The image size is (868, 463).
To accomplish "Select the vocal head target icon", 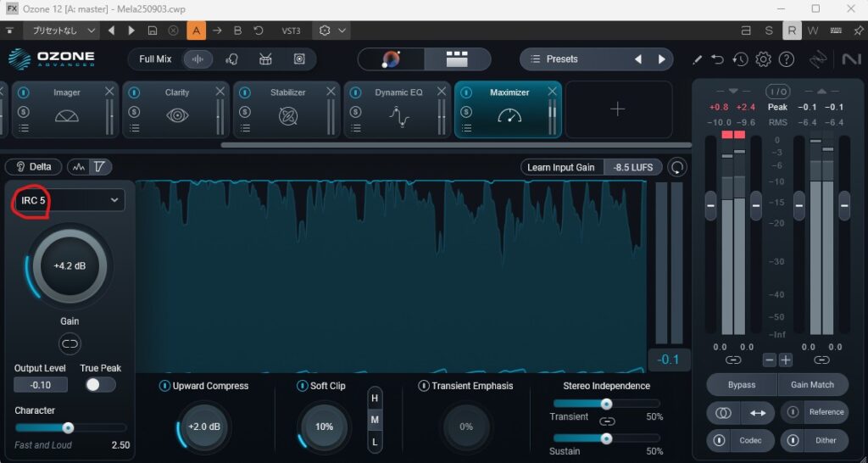I will tap(232, 59).
